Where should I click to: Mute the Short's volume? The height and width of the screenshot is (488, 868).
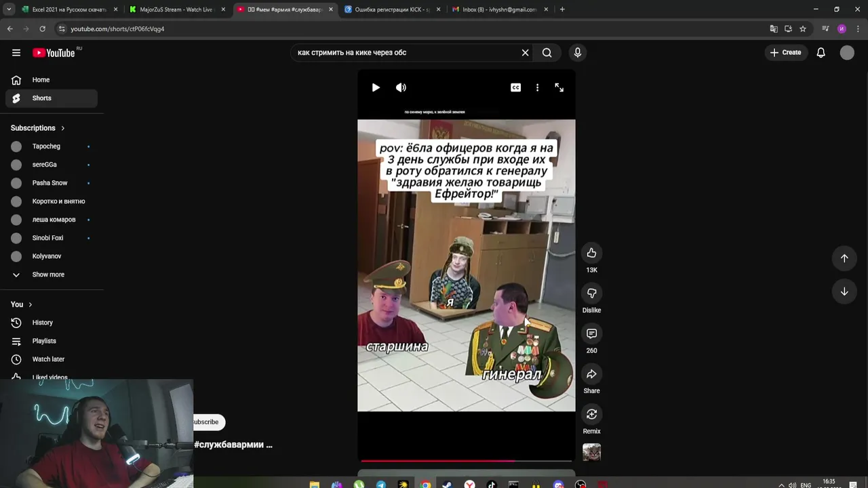pyautogui.click(x=401, y=87)
